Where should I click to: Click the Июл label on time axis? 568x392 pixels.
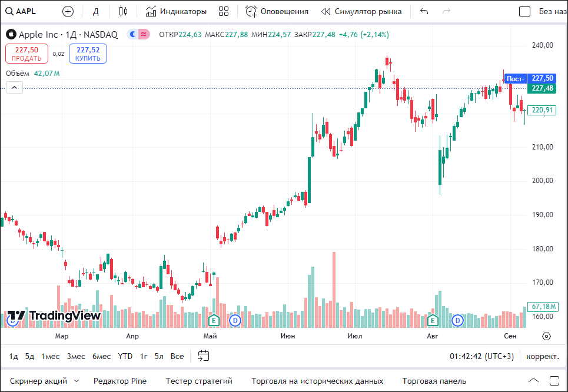(355, 336)
